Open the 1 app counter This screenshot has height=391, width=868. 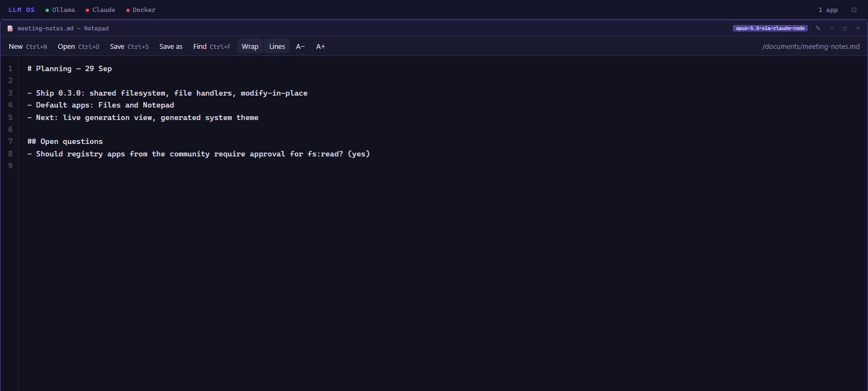click(828, 10)
